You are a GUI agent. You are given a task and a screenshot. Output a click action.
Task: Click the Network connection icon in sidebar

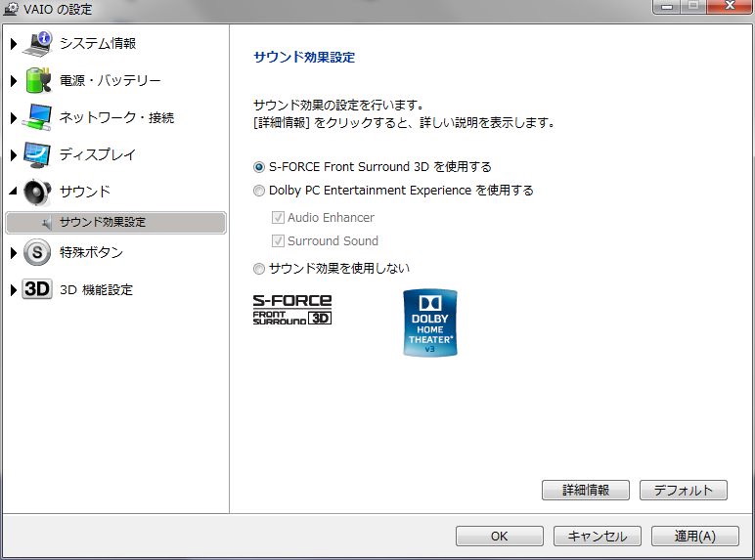(x=37, y=117)
